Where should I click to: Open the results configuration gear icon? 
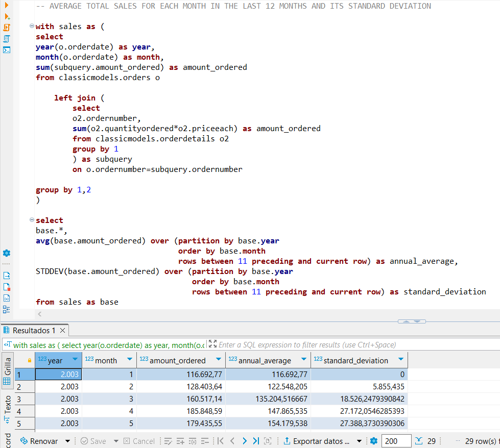point(374,441)
